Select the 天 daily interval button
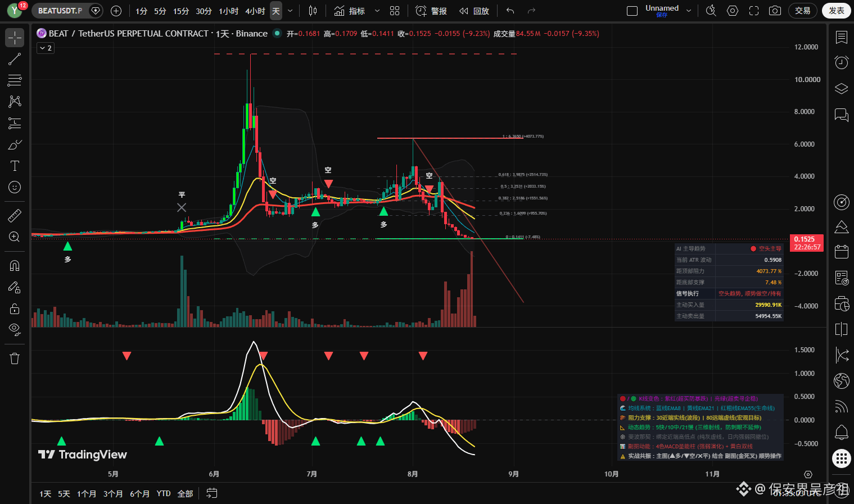854x504 pixels. point(276,11)
